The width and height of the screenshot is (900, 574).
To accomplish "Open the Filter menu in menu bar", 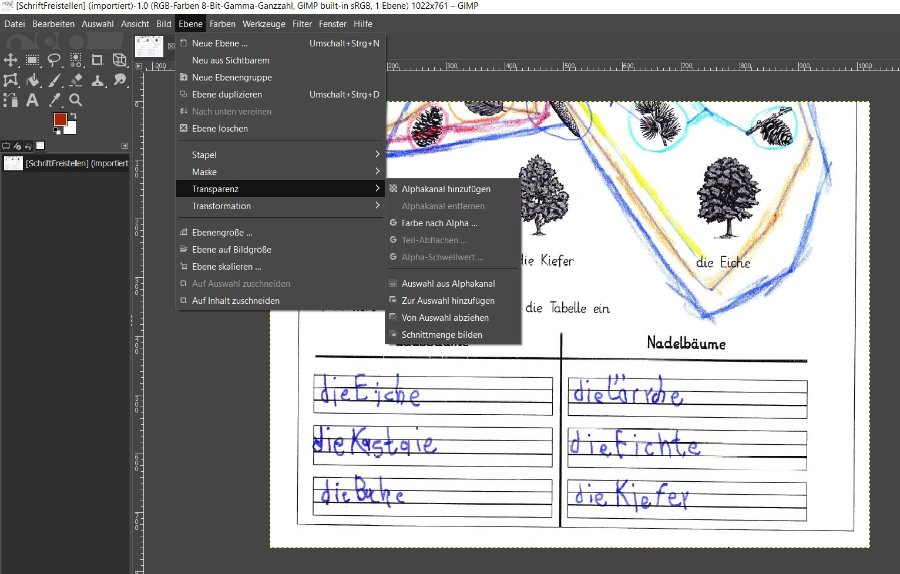I will point(301,22).
